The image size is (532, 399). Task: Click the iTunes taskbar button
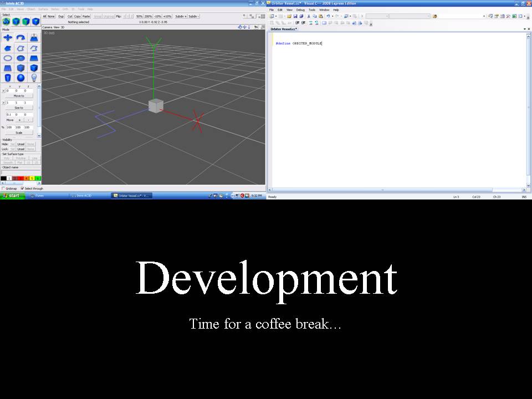click(48, 196)
